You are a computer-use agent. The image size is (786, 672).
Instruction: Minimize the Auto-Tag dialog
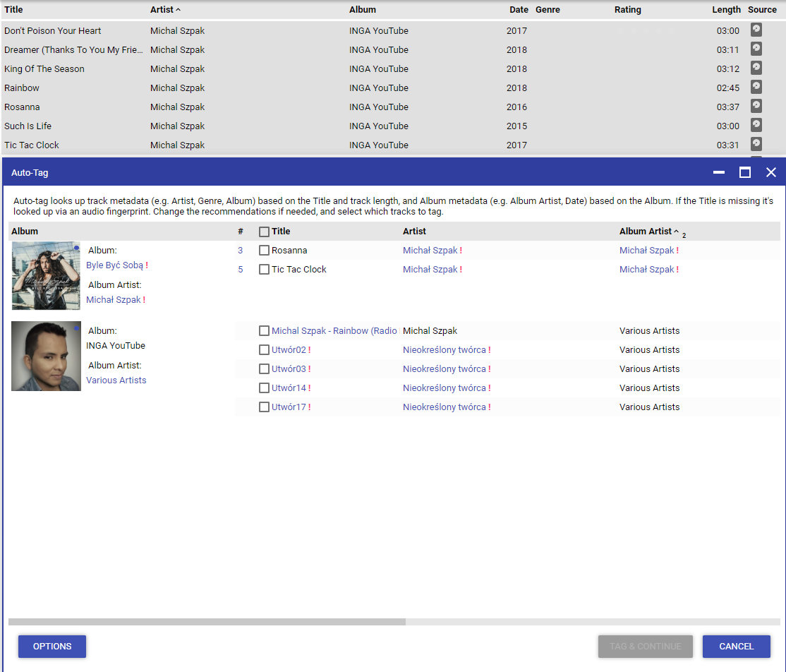[719, 172]
